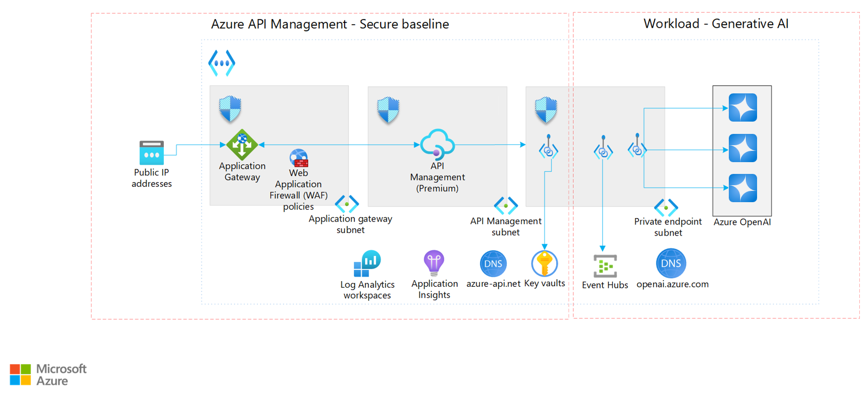Screen dimensions: 868x393
Task: Select the private endpoint icon linked to Azure OpenAI
Action: click(637, 146)
